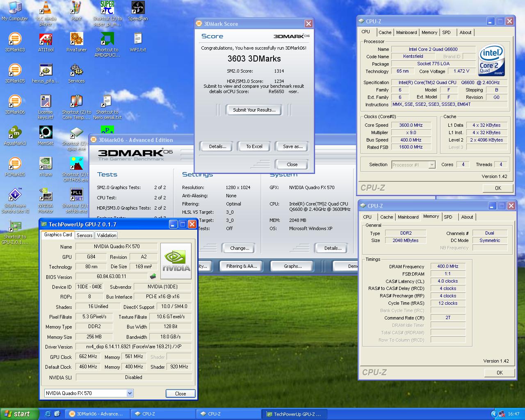The height and width of the screenshot is (420, 525).
Task: Click the GPU-Z BIOS save chip icon
Action: pos(153,276)
